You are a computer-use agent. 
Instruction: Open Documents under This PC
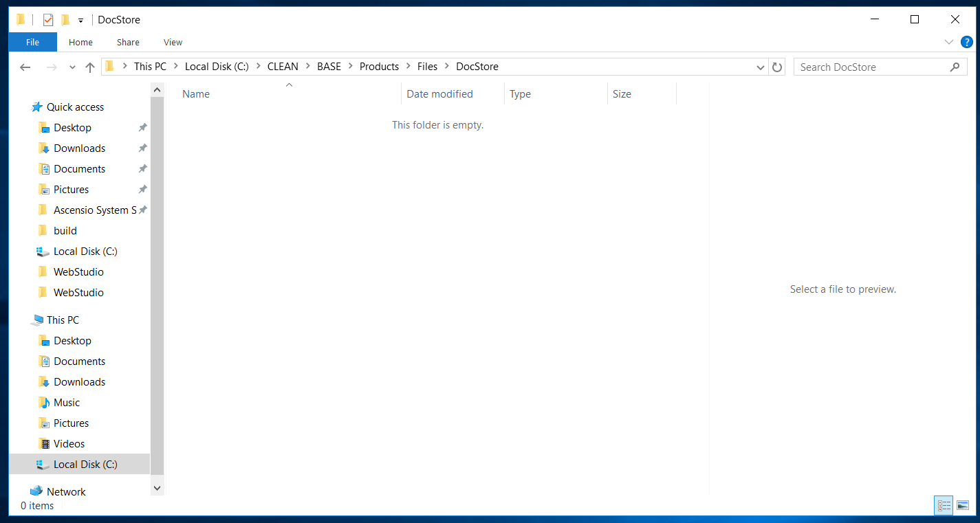coord(79,361)
